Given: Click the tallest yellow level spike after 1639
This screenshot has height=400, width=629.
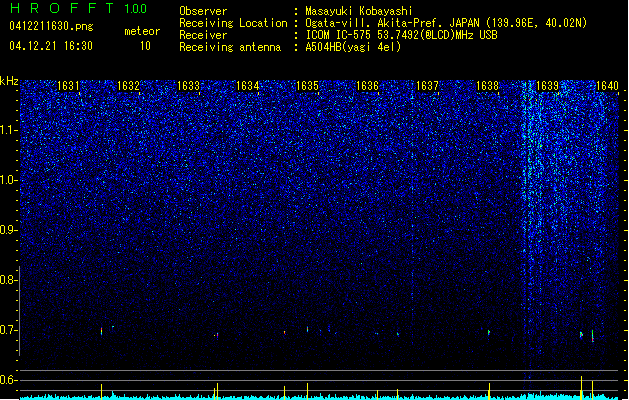Looking at the screenshot, I should click(581, 388).
